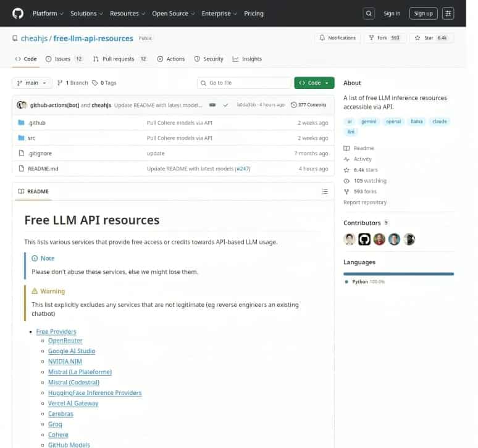Expand the commit message ellipsis icon
Screen dimensions: 478x448
[x=212, y=105]
